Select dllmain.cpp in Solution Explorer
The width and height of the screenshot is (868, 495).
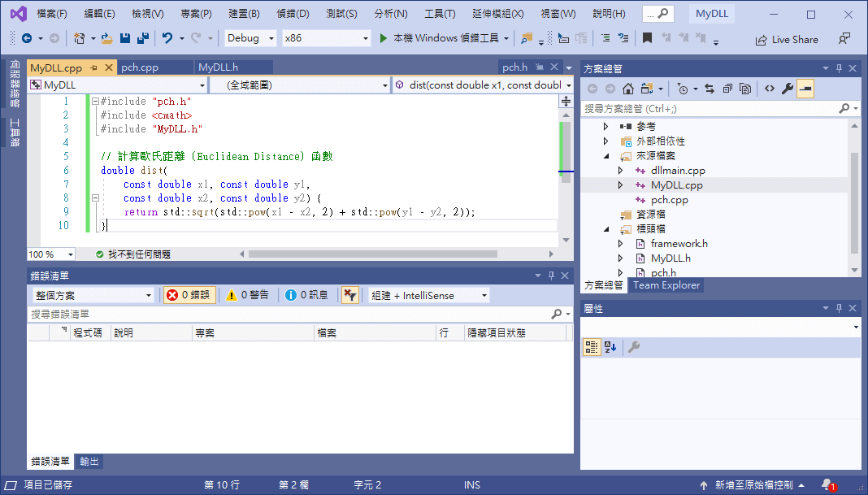click(x=678, y=171)
